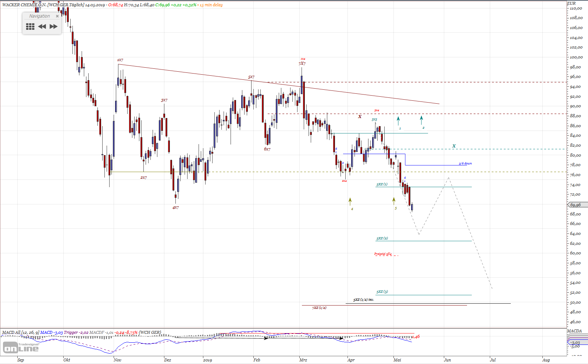The height and width of the screenshot is (364, 588).
Task: Click the 88,00 price axis label
Action: coord(575,116)
